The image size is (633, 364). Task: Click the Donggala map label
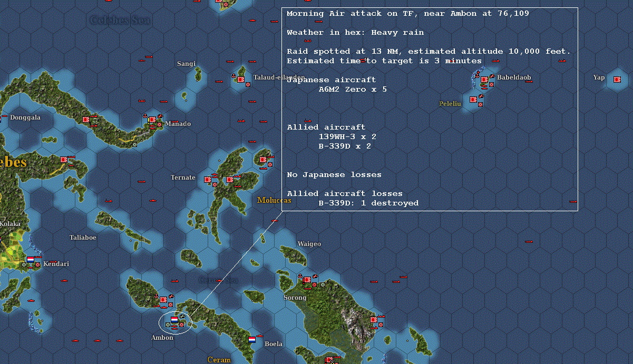tap(25, 117)
